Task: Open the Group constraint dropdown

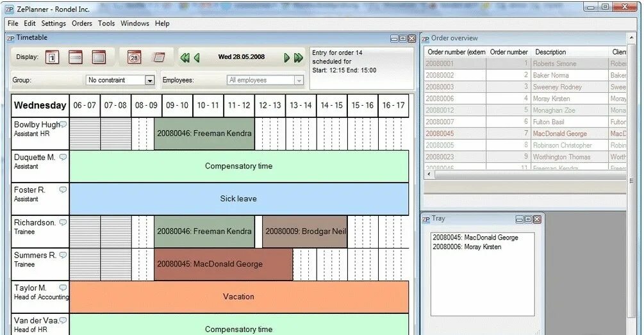Action: [150, 81]
